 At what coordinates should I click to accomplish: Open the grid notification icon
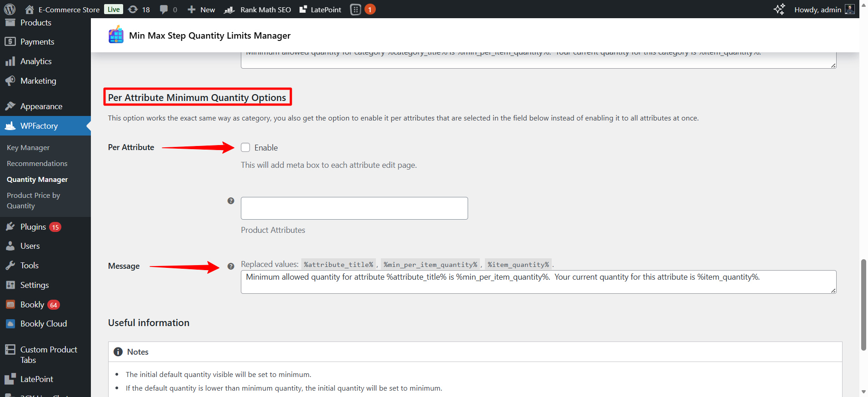click(356, 9)
